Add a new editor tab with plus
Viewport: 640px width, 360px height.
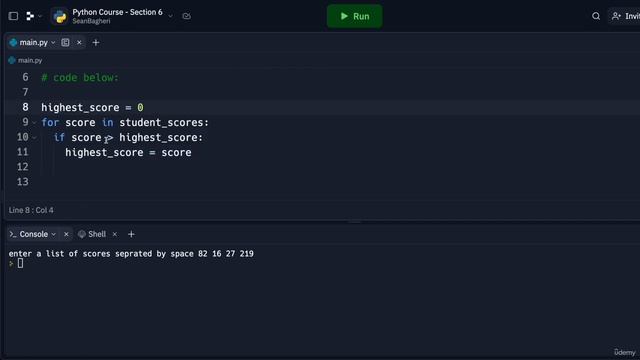pyautogui.click(x=96, y=42)
